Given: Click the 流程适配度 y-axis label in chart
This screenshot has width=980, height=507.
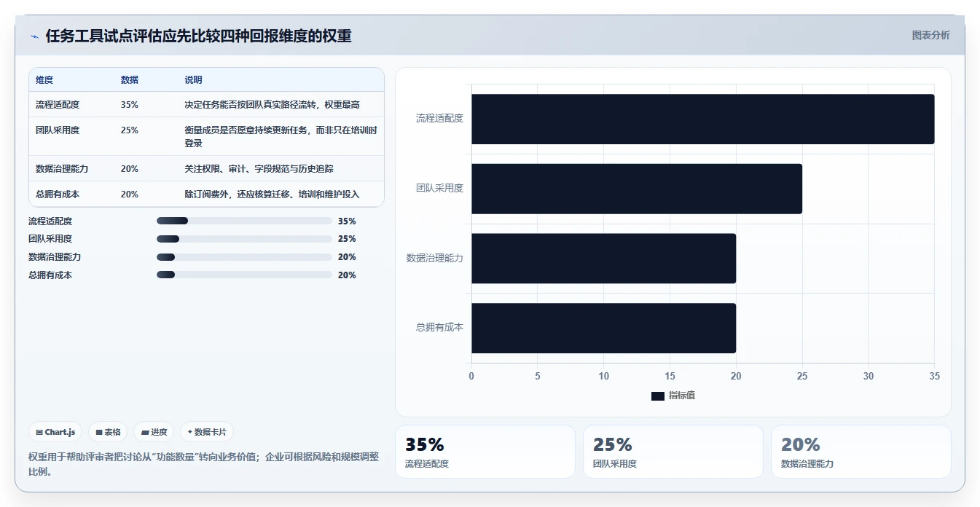Looking at the screenshot, I should click(439, 118).
